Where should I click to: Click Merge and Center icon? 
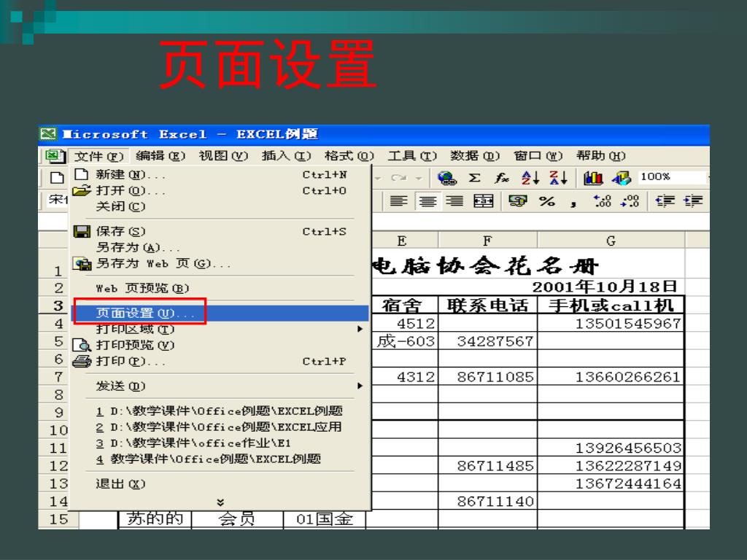(x=483, y=201)
